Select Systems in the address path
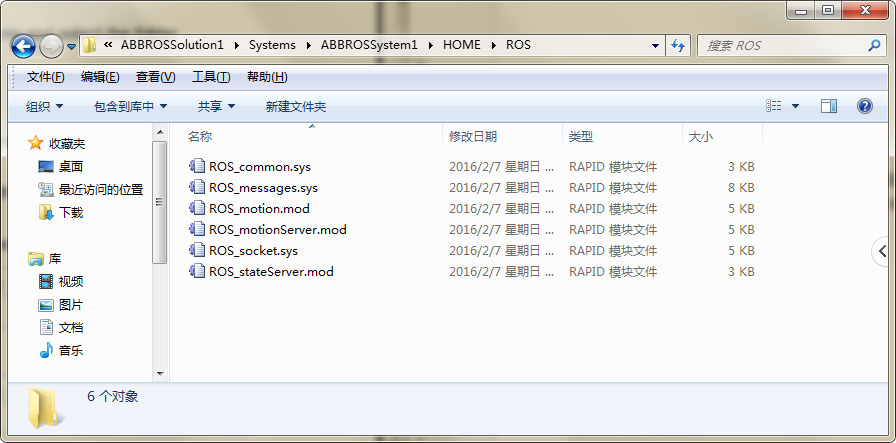This screenshot has height=443, width=896. [272, 45]
